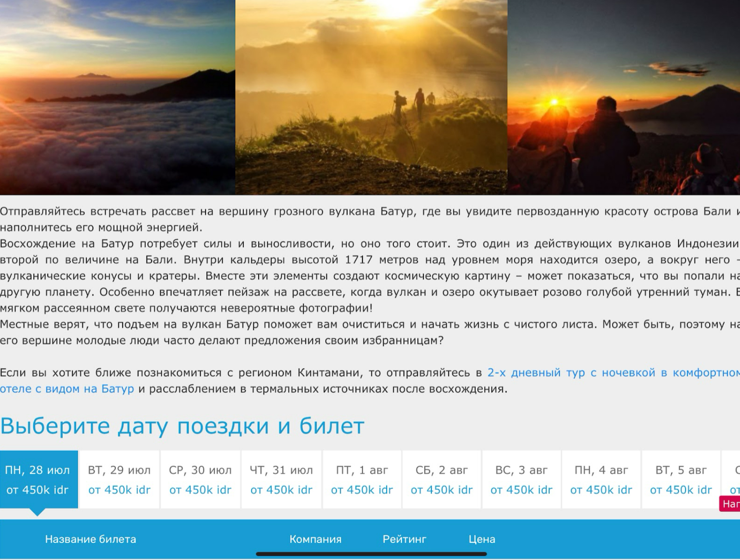Select the ВТ, 29 июл date tab
The width and height of the screenshot is (740, 560).
pos(119,479)
